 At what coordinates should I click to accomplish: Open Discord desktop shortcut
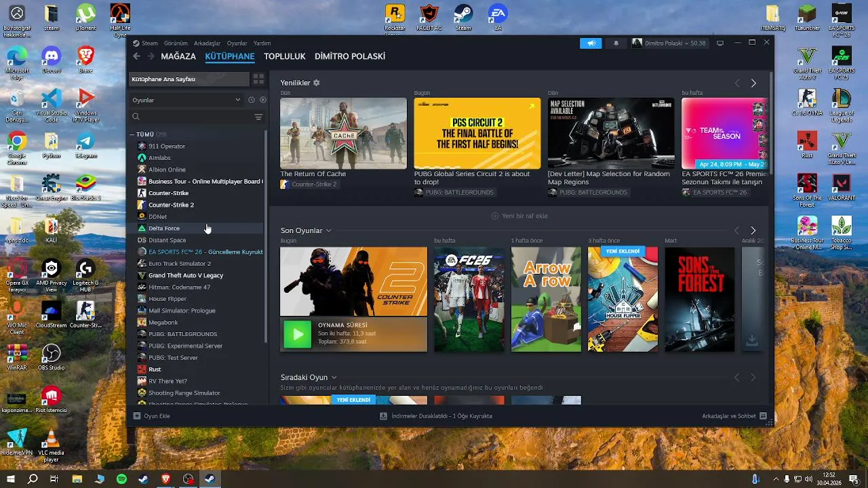point(51,60)
